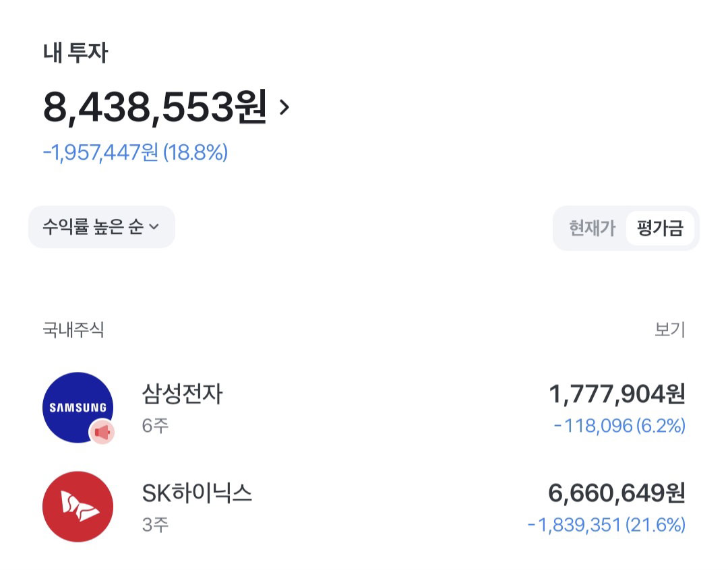Image resolution: width=728 pixels, height=570 pixels.
Task: Open the Samsung Electronics logo icon
Action: point(78,408)
